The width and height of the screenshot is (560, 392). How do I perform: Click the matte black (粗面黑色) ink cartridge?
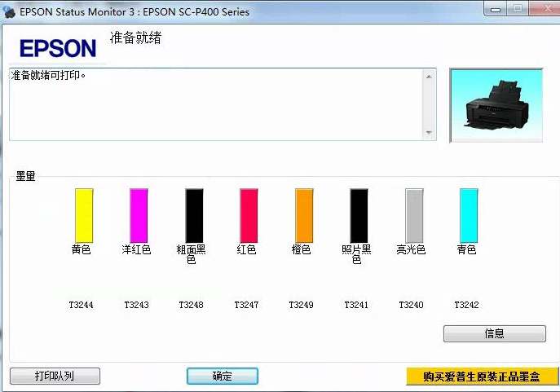194,215
